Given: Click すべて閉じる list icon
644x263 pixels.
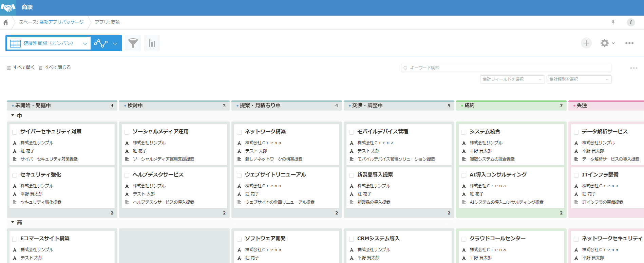Looking at the screenshot, I should point(41,68).
